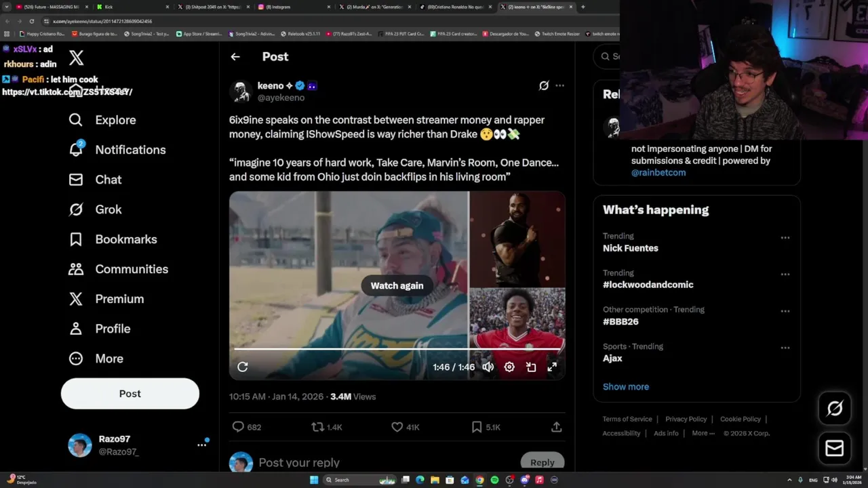Replay the video with circular arrow
This screenshot has width=868, height=488.
pos(243,367)
